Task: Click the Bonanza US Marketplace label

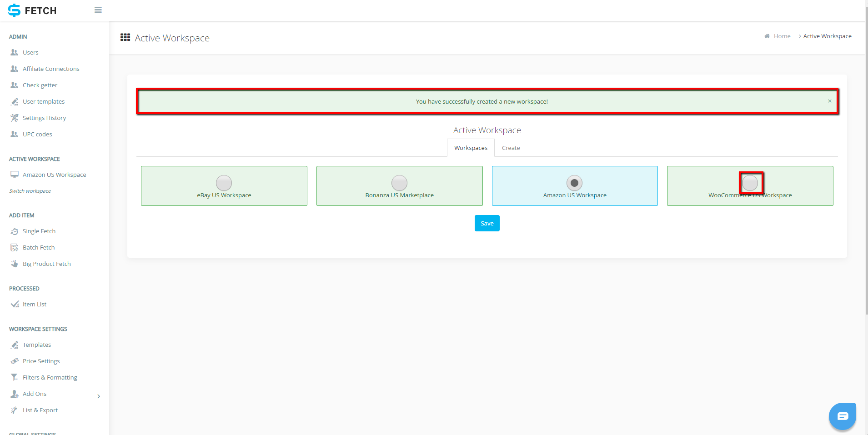Action: (399, 195)
